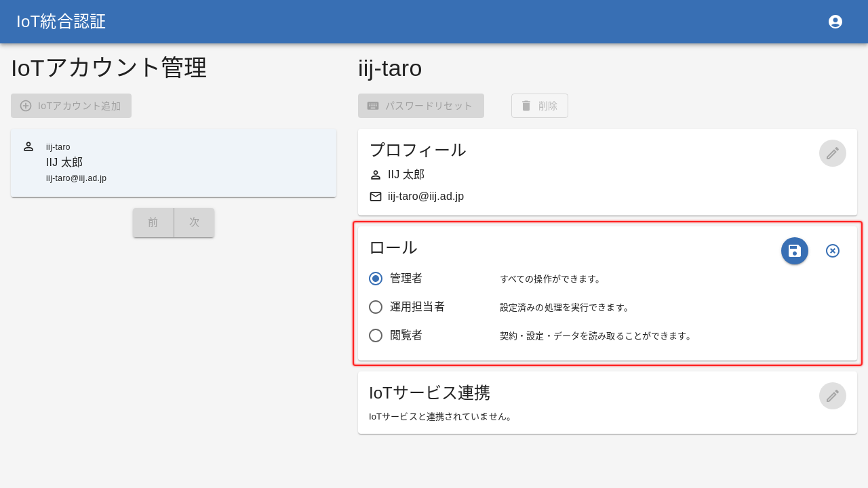Image resolution: width=868 pixels, height=488 pixels.
Task: Select the 運用担当者 role option
Action: 376,307
